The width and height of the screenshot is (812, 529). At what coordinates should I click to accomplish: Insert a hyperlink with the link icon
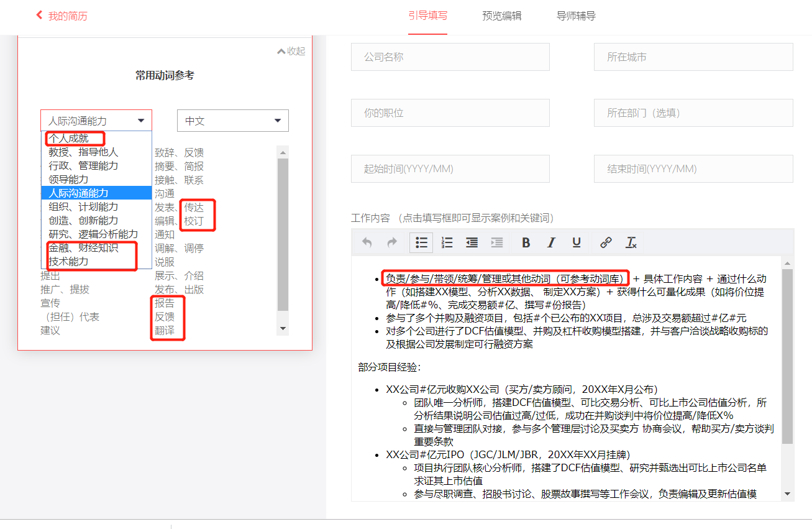click(x=606, y=242)
